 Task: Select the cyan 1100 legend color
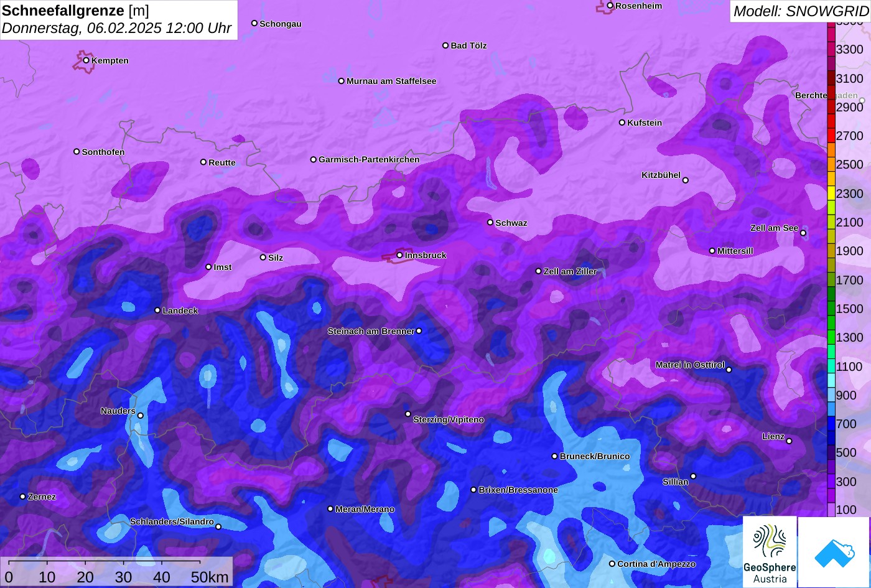(831, 366)
